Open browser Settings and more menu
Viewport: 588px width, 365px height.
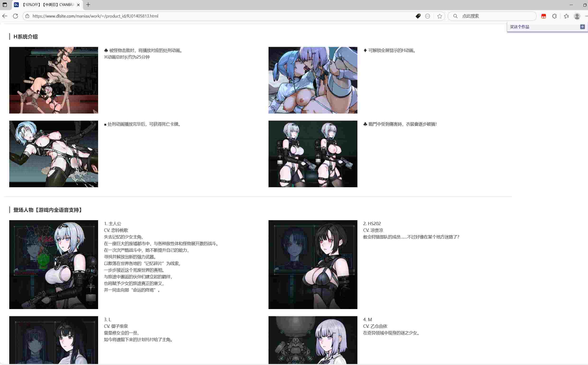586,16
